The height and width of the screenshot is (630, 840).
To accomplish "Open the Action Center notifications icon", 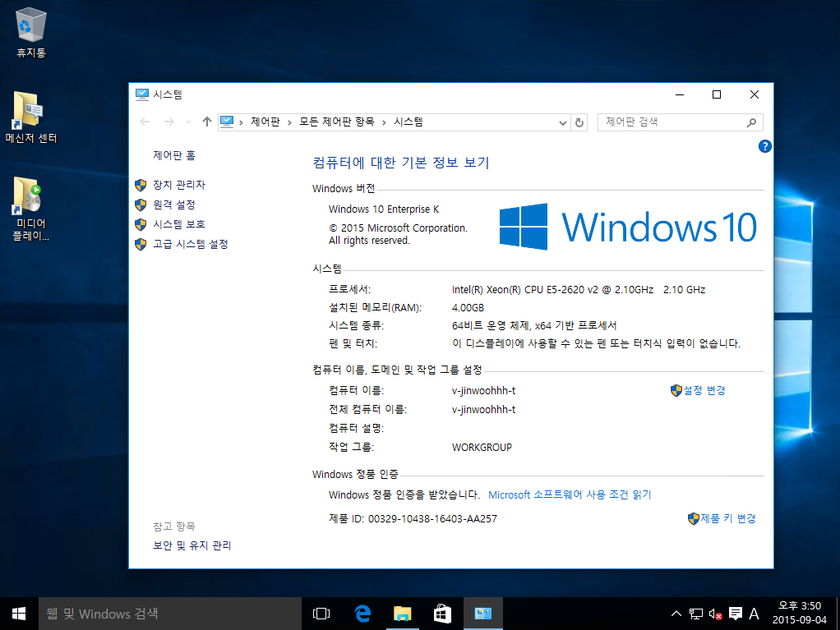I will click(736, 614).
